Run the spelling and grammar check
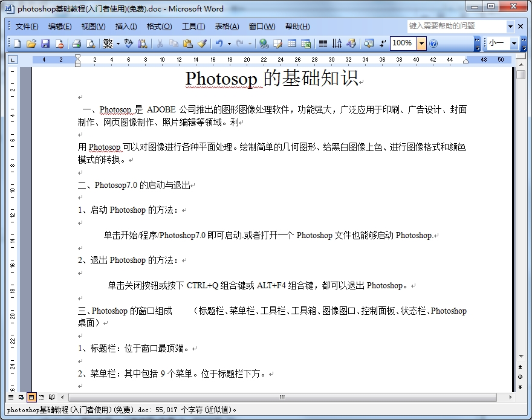 coord(129,44)
